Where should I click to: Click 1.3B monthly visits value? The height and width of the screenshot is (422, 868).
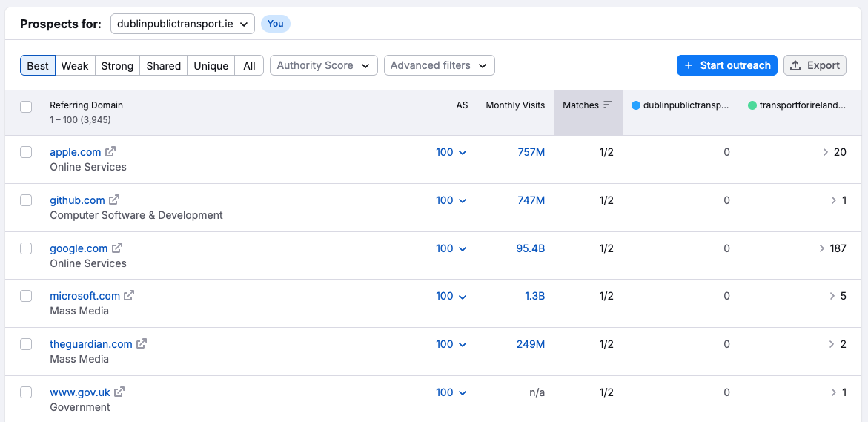(x=534, y=296)
